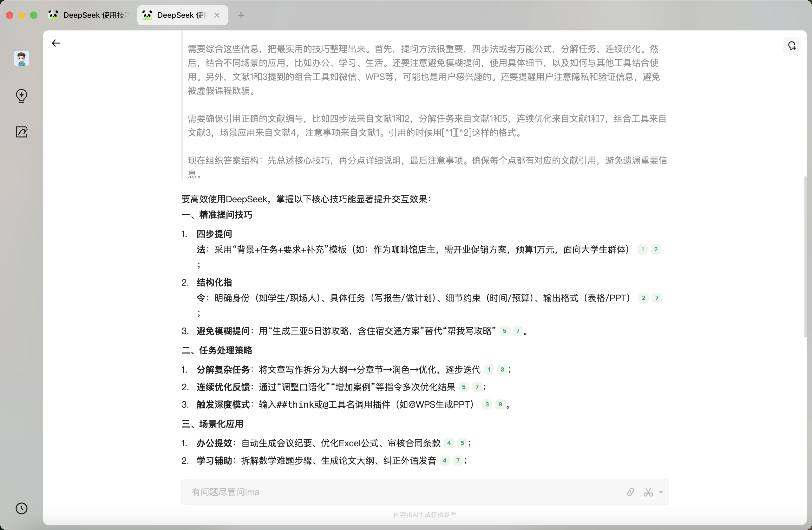Open citation 3 after 分解复杂任务 line
The height and width of the screenshot is (530, 812).
click(x=502, y=369)
